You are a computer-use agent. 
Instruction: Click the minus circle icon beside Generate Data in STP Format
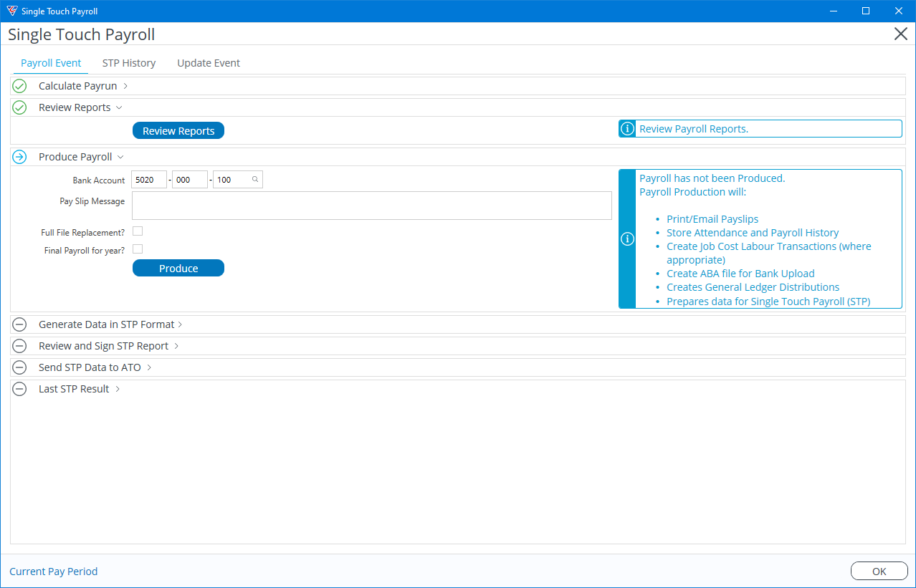point(19,324)
